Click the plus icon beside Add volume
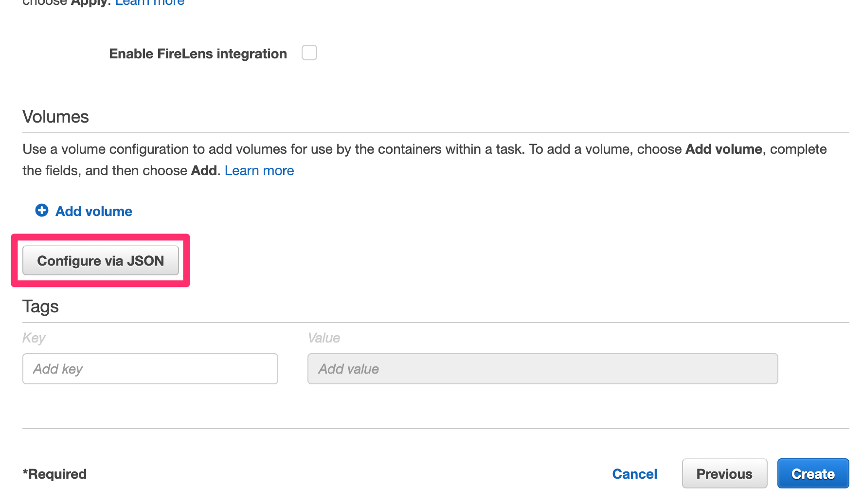Screen dimensions: 863x504 point(42,210)
